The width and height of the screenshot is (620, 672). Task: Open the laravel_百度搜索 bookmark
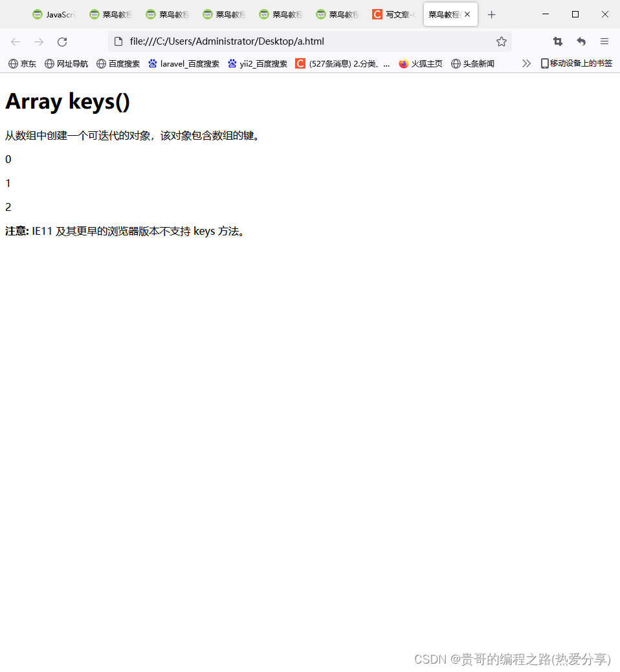tap(183, 63)
